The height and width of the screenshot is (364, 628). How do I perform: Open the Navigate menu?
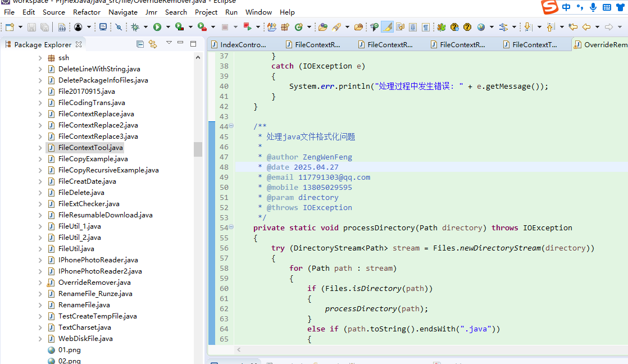pos(123,12)
